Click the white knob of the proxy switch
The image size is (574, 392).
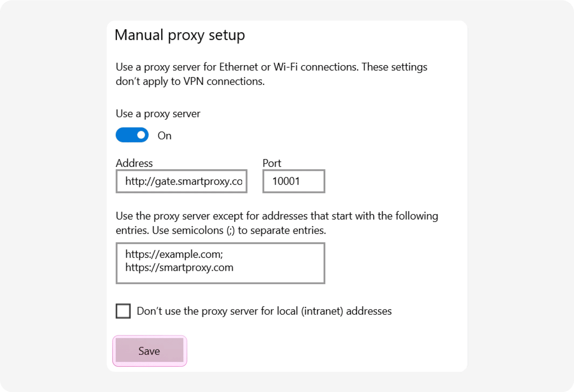(x=141, y=135)
